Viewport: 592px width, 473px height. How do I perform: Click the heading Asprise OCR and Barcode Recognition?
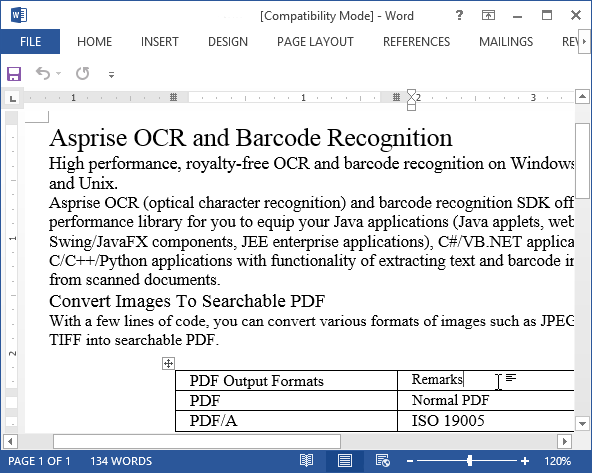251,137
